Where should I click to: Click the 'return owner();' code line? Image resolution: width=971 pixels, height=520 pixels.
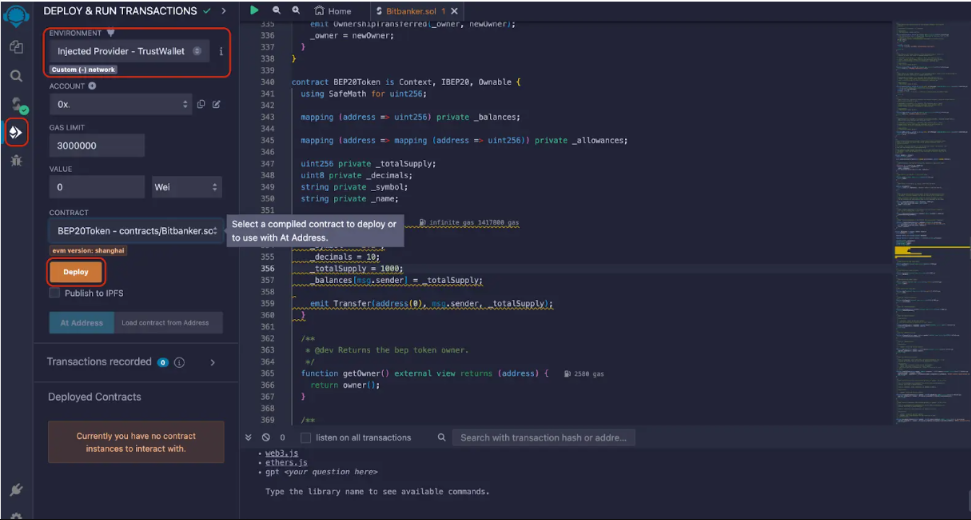click(x=344, y=385)
